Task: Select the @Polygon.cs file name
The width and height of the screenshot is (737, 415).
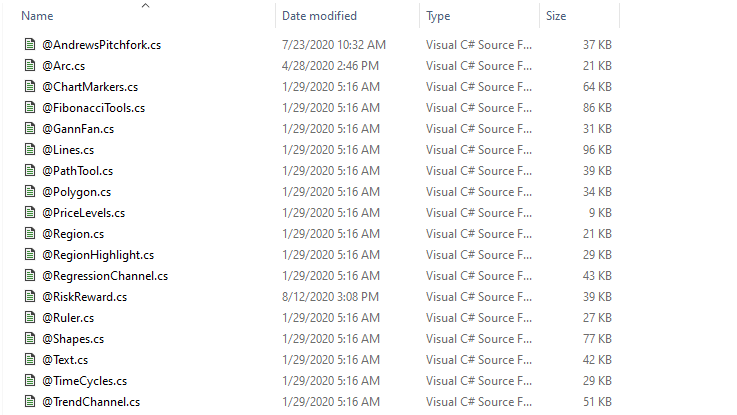Action: click(76, 192)
